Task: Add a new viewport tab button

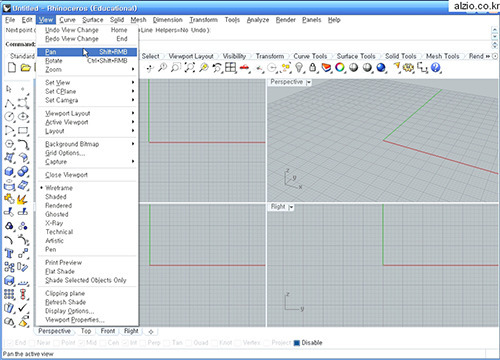Action: coord(151,332)
